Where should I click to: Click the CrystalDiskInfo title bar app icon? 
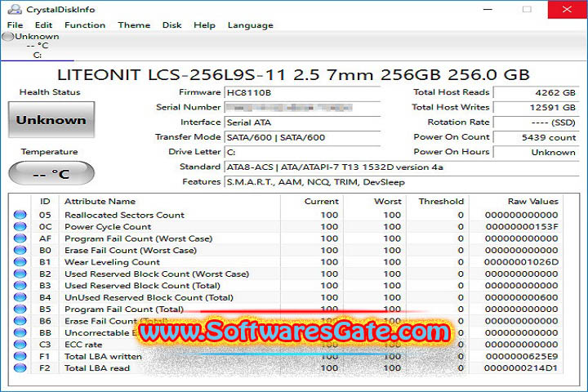click(x=15, y=9)
